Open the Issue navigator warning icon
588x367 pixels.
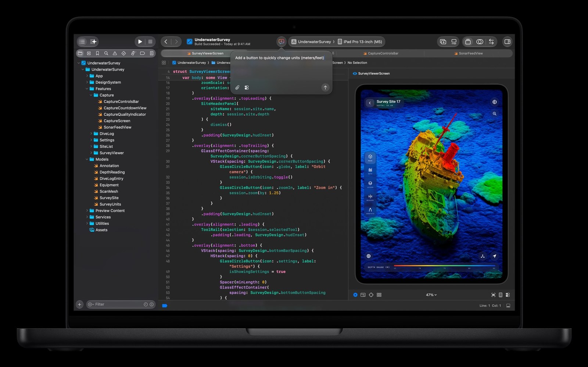point(115,53)
